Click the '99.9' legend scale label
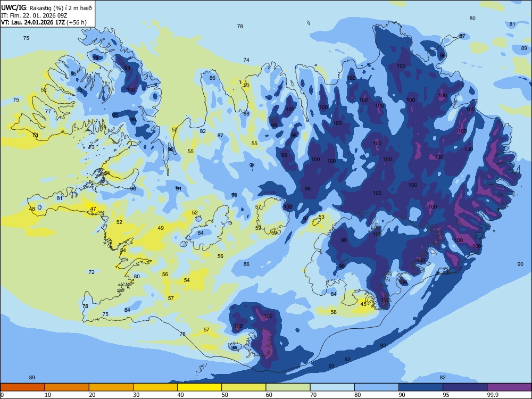 pos(493,395)
